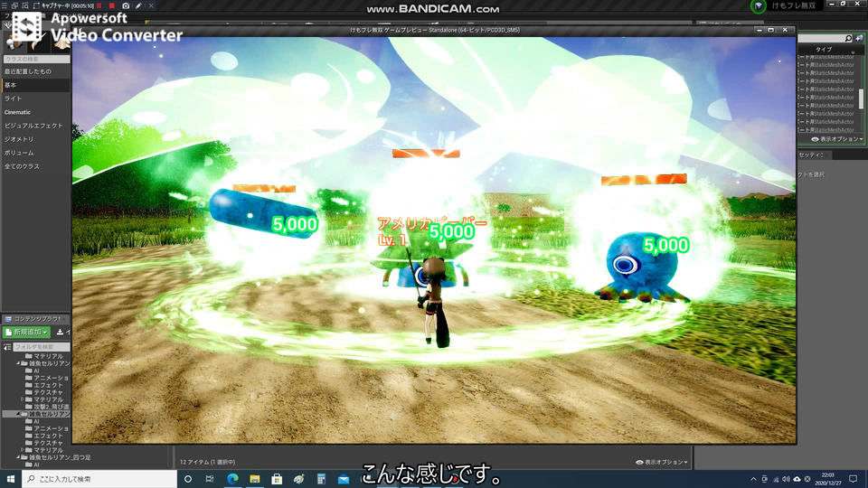The width and height of the screenshot is (868, 488).
Task: Take a screenshot with Bandicam camera icon
Action: [x=126, y=5]
